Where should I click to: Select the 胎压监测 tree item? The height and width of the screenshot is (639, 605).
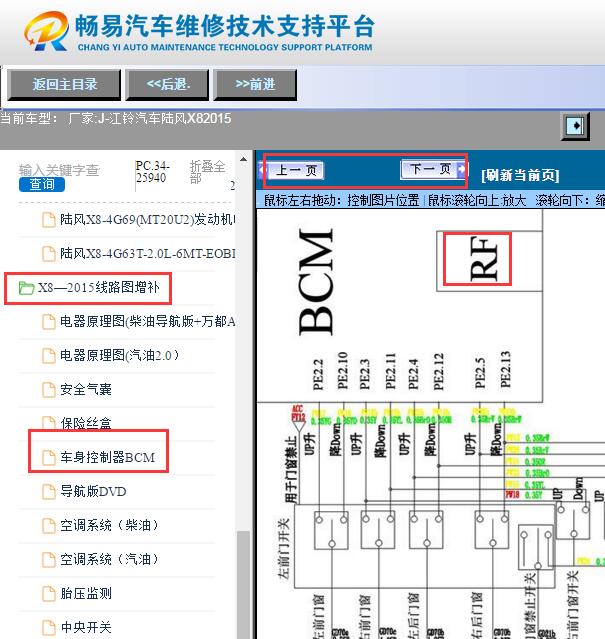86,593
